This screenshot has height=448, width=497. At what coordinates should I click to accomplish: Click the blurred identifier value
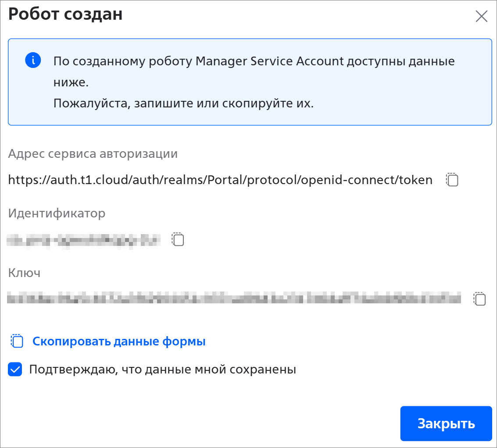83,239
